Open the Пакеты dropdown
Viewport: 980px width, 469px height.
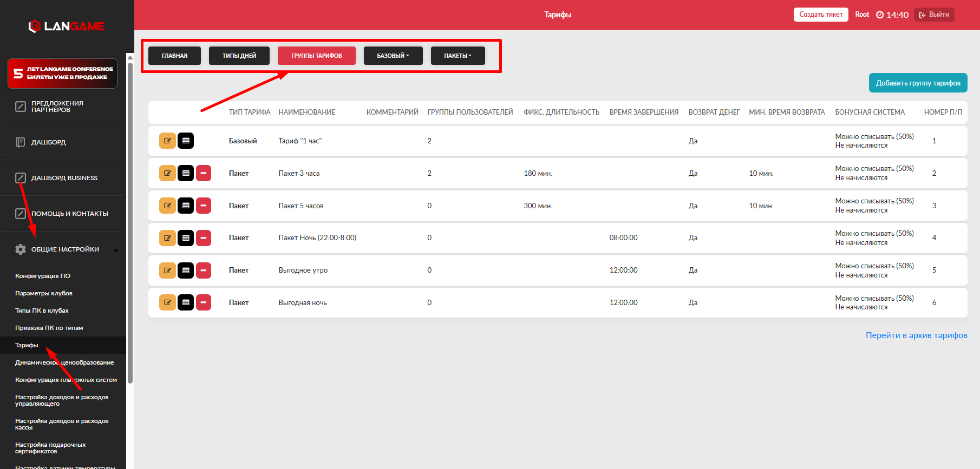(x=458, y=56)
